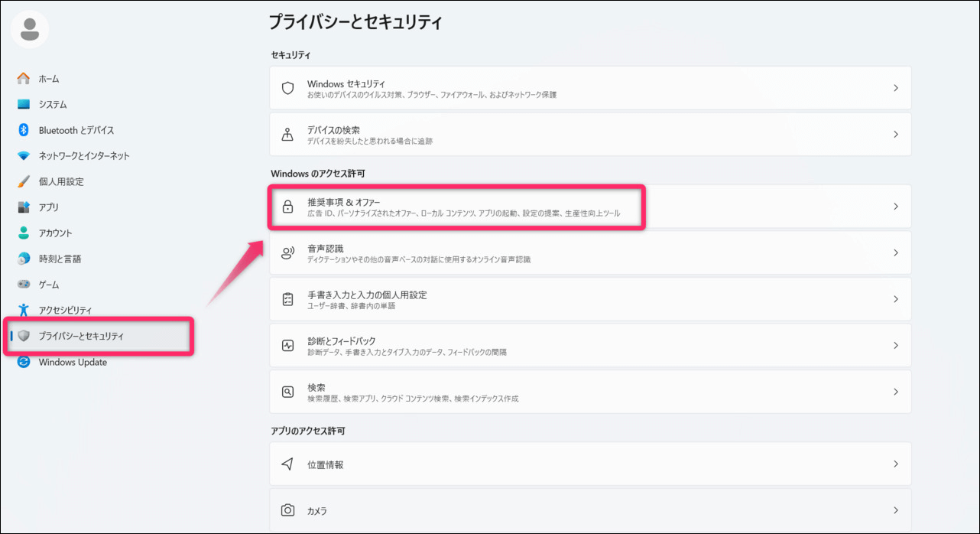The width and height of the screenshot is (980, 534).
Task: Open 検索 row via right chevron
Action: pos(895,392)
